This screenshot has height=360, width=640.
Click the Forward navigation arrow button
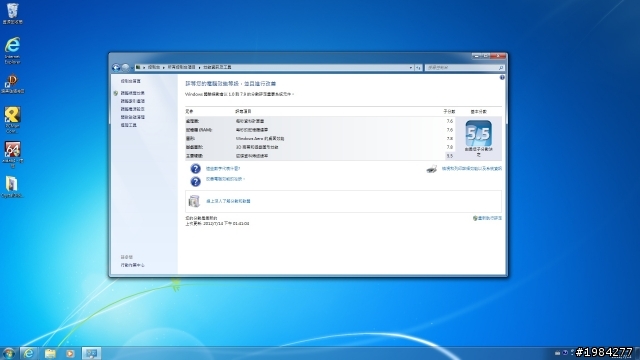[x=125, y=67]
